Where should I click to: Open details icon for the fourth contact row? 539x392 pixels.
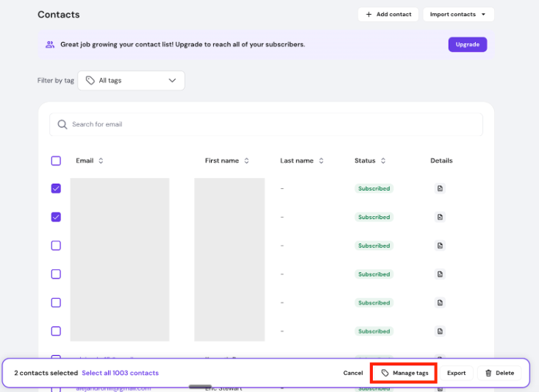pyautogui.click(x=440, y=274)
